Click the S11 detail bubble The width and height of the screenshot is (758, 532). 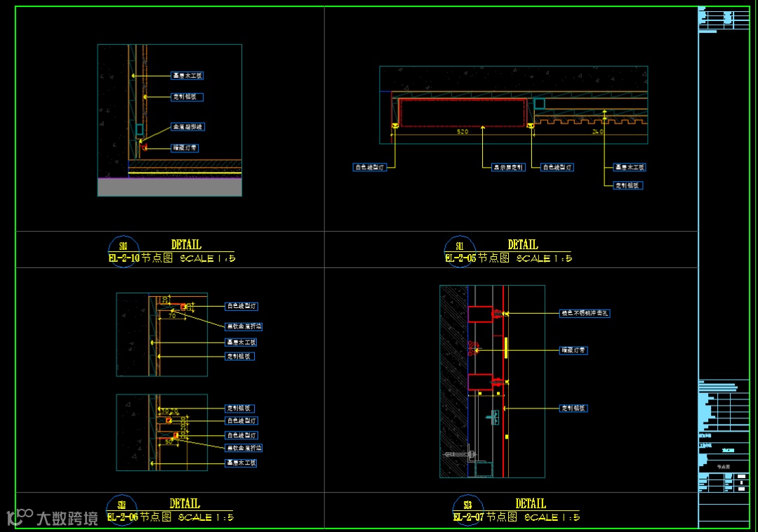[x=459, y=251]
